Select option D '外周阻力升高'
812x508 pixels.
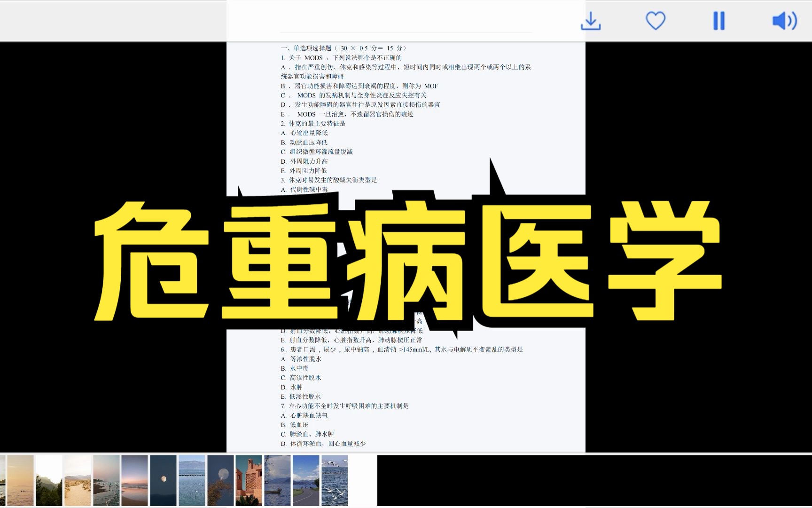pyautogui.click(x=304, y=161)
